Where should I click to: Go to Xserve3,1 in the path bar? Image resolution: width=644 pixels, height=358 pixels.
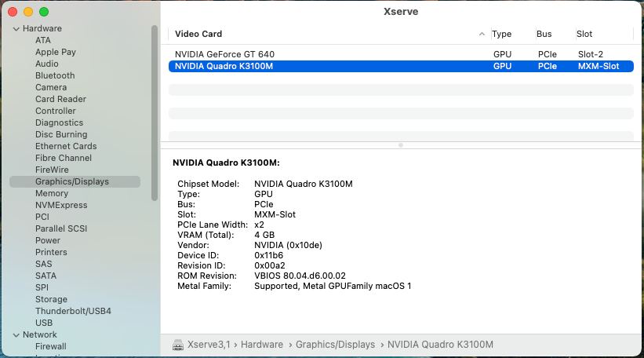209,345
